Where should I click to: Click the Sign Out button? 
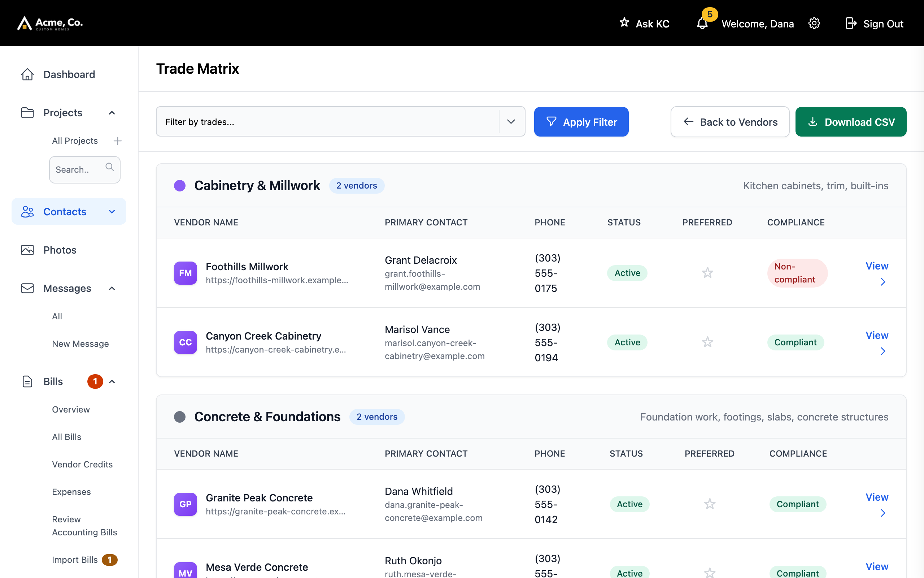click(x=874, y=24)
